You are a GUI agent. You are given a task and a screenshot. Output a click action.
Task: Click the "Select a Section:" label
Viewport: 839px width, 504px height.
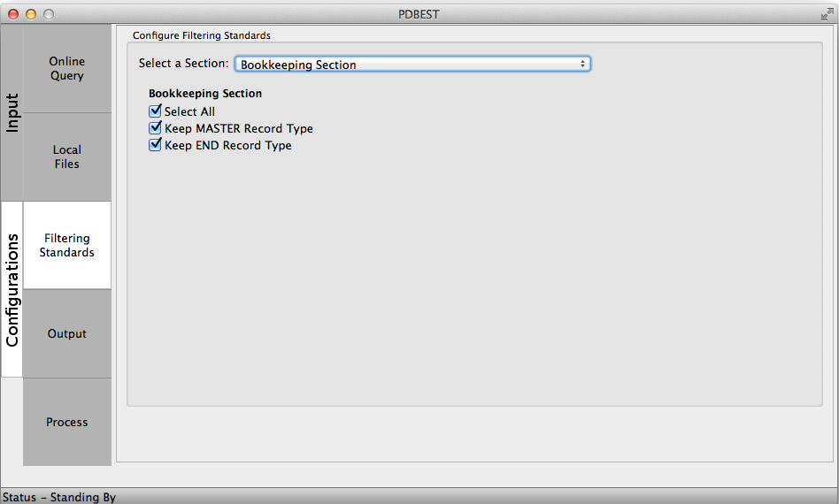(183, 65)
